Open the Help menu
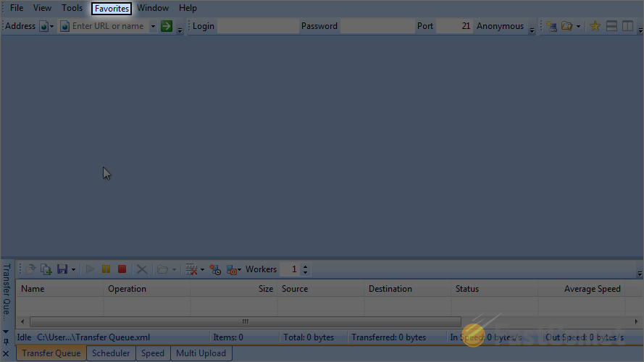Screen dimensions: 644x362 (188, 8)
